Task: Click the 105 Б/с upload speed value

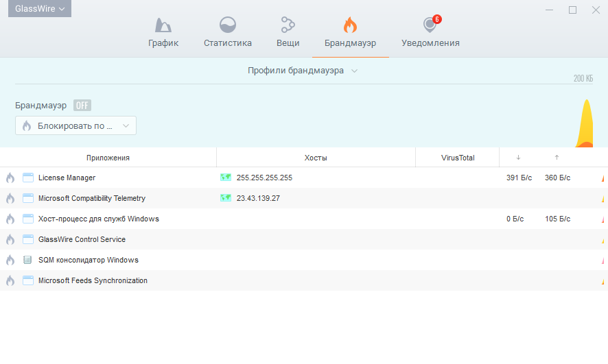Action: coord(558,219)
